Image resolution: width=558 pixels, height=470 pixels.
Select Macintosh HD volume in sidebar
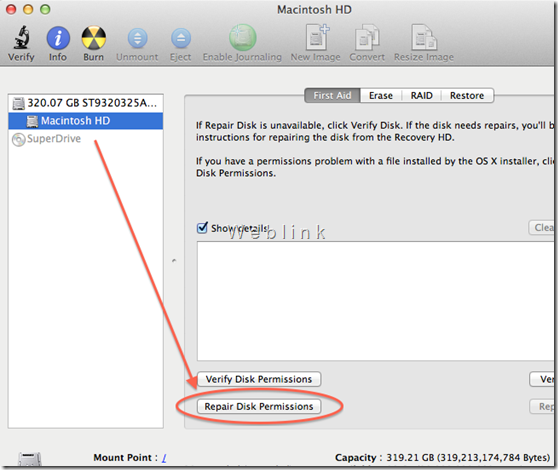coord(85,121)
